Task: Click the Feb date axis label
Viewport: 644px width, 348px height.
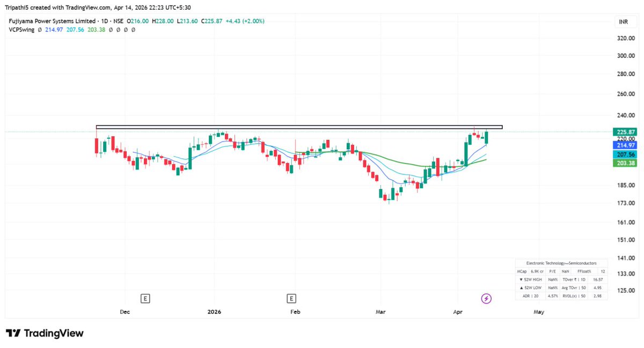Action: 295,312
